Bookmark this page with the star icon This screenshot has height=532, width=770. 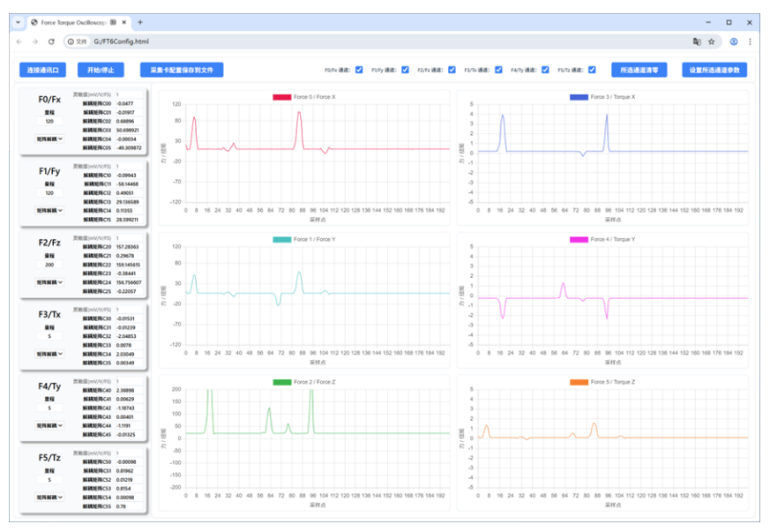711,41
